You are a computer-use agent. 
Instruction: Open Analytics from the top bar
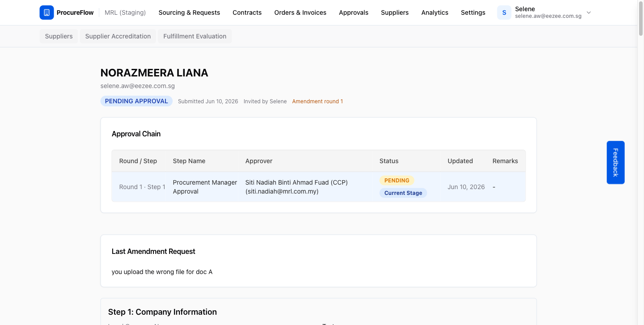[x=435, y=13]
